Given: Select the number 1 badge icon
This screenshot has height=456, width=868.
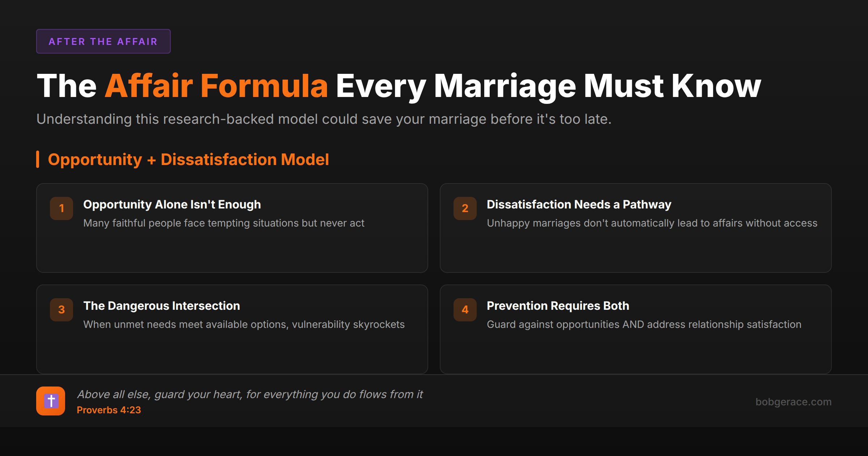Looking at the screenshot, I should click(61, 208).
